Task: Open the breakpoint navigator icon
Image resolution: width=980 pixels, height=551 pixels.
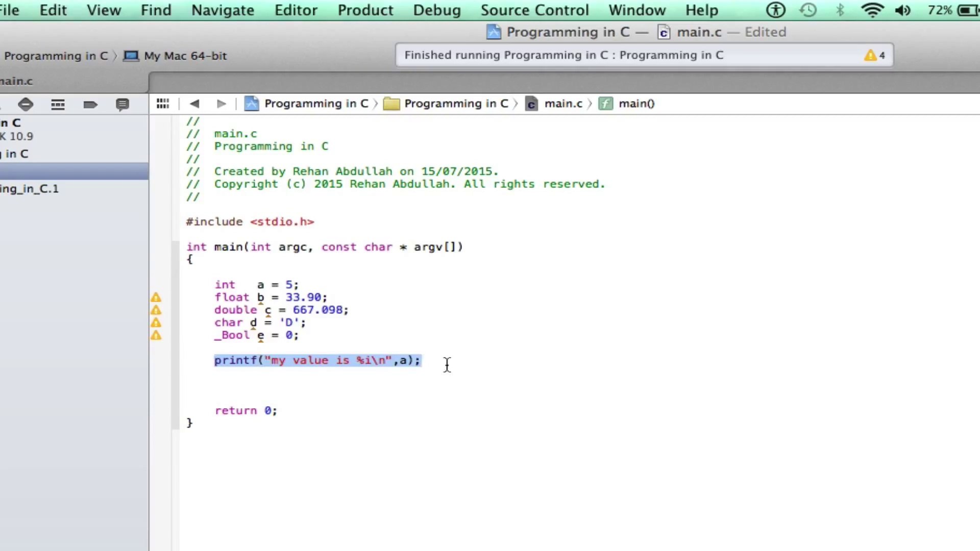Action: [90, 105]
